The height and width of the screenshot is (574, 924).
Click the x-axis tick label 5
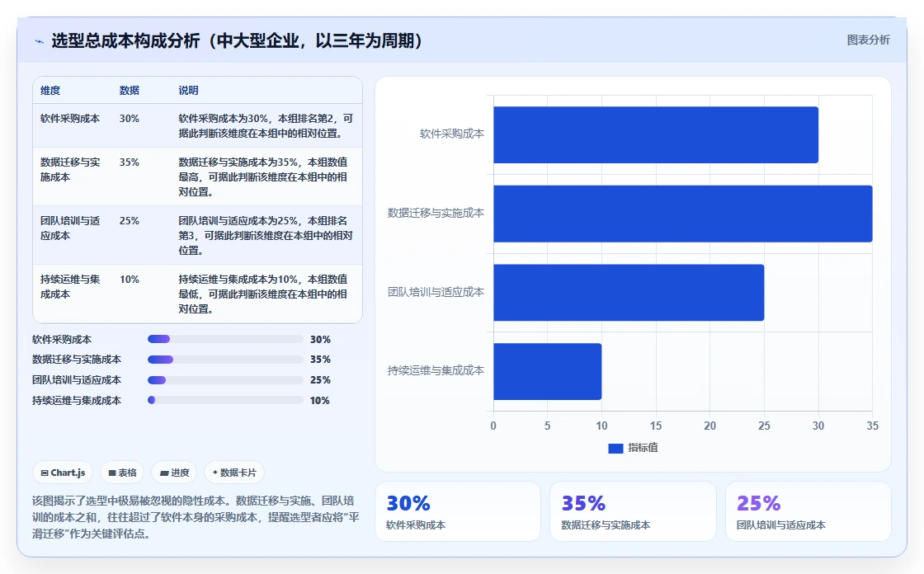click(x=548, y=426)
